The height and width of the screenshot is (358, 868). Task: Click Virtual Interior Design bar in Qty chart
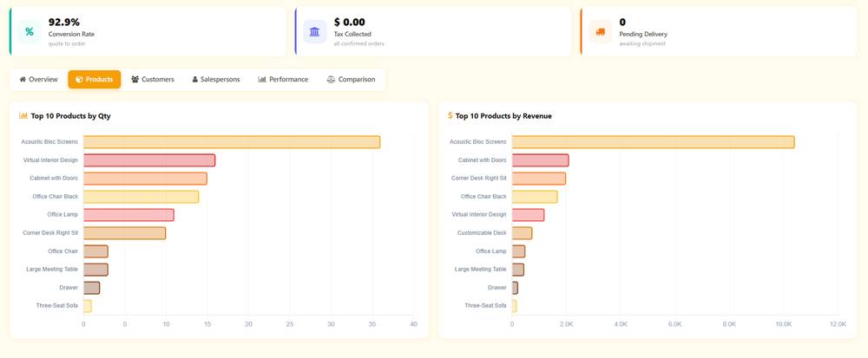click(x=149, y=160)
